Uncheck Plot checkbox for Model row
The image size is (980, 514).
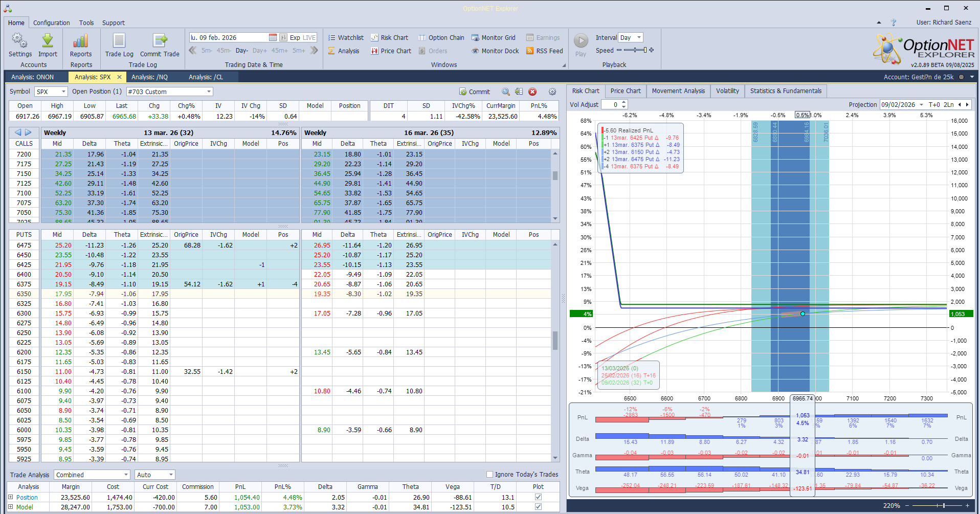coord(538,506)
